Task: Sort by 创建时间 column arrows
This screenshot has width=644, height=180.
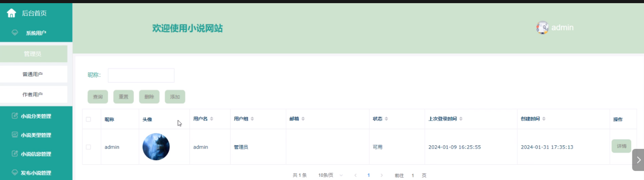Action: click(x=544, y=119)
